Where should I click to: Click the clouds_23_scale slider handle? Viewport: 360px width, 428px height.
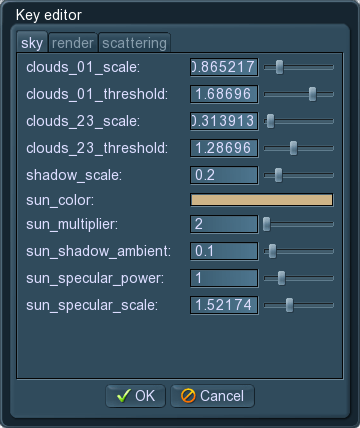270,121
